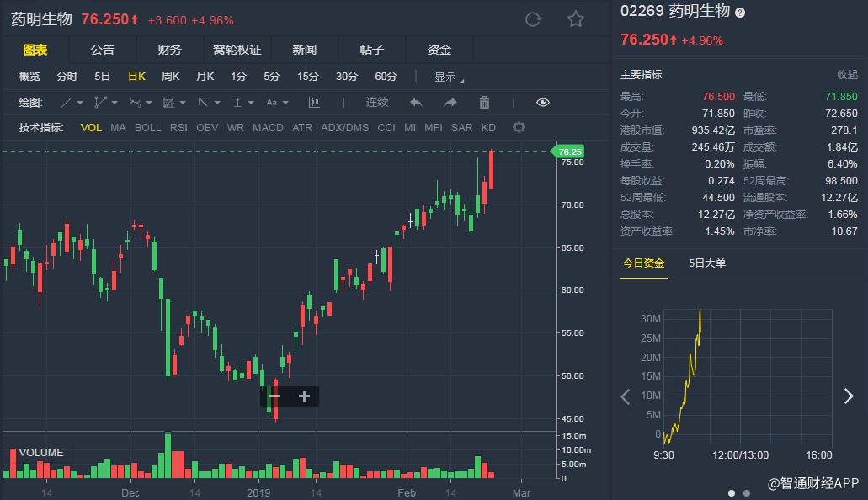This screenshot has width=868, height=500.
Task: Enable the CCI indicator
Action: tap(386, 128)
